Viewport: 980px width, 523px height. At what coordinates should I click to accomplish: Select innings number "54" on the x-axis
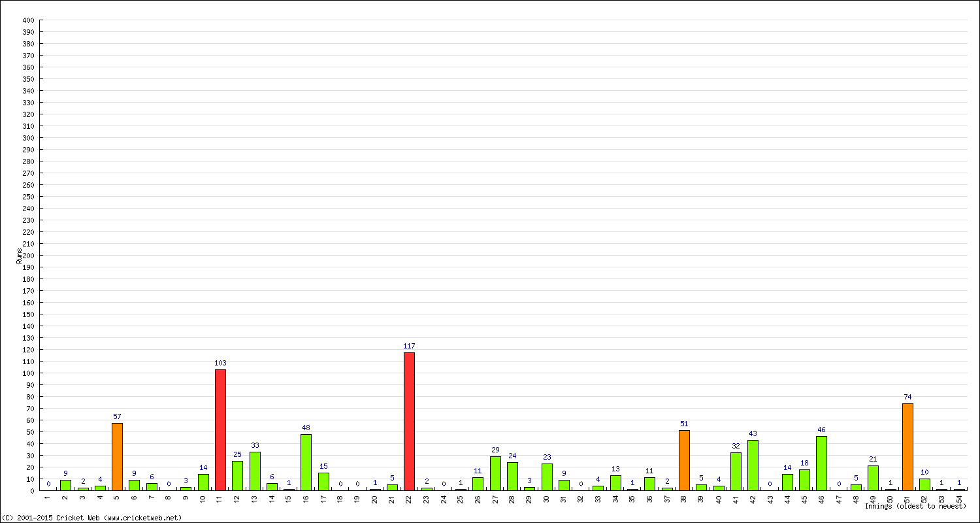pos(959,498)
